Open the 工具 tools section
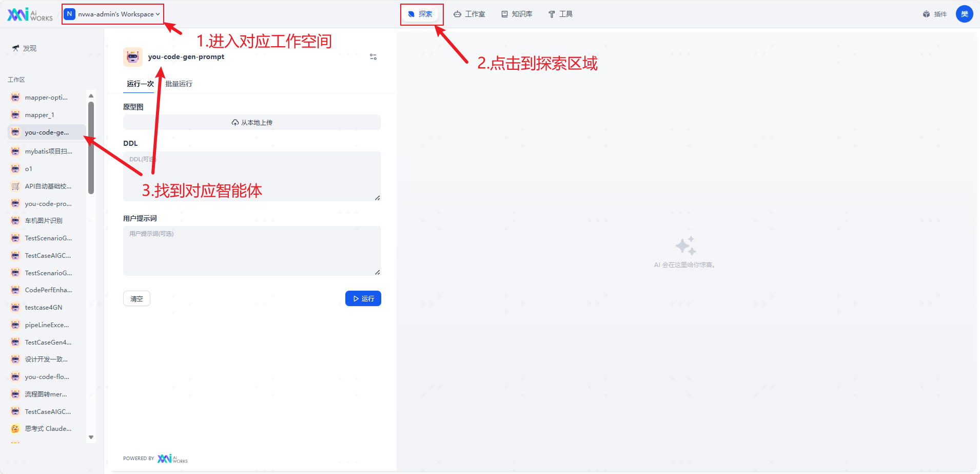This screenshot has width=980, height=474. [x=560, y=14]
